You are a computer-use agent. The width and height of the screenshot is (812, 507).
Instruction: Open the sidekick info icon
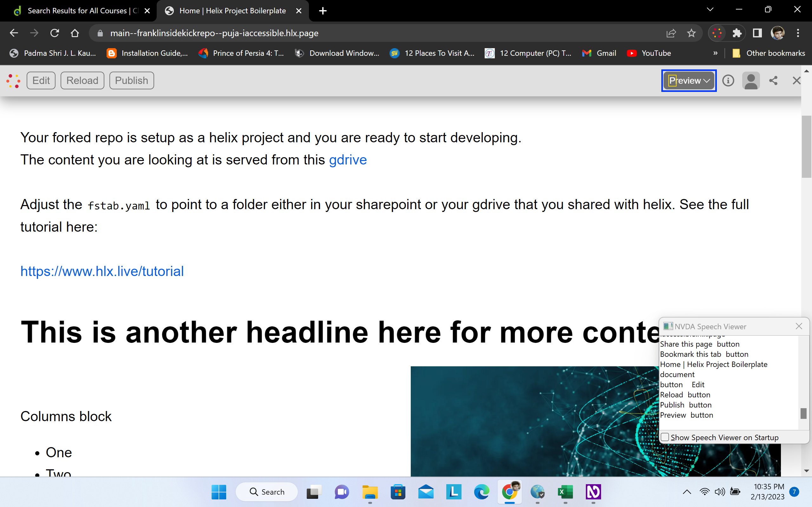(x=728, y=80)
